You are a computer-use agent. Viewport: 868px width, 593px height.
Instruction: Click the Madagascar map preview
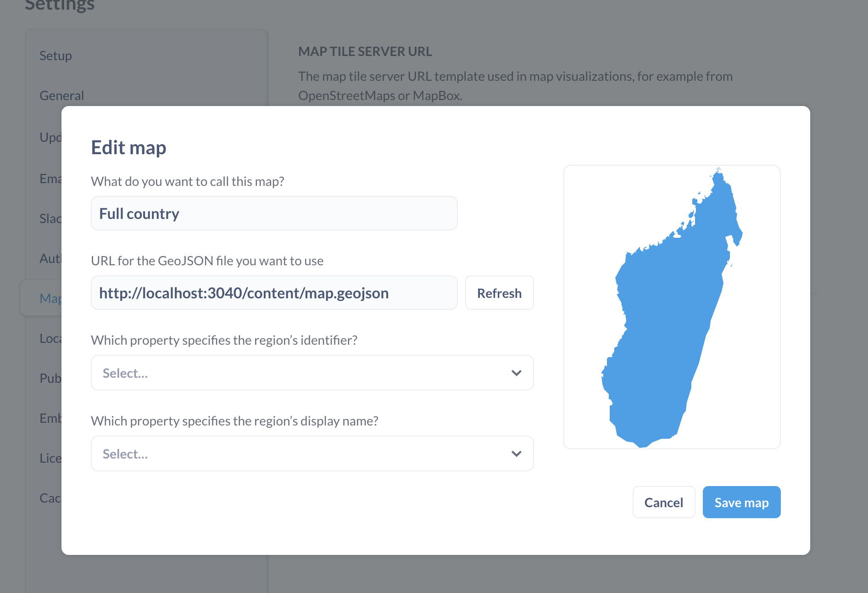click(672, 307)
